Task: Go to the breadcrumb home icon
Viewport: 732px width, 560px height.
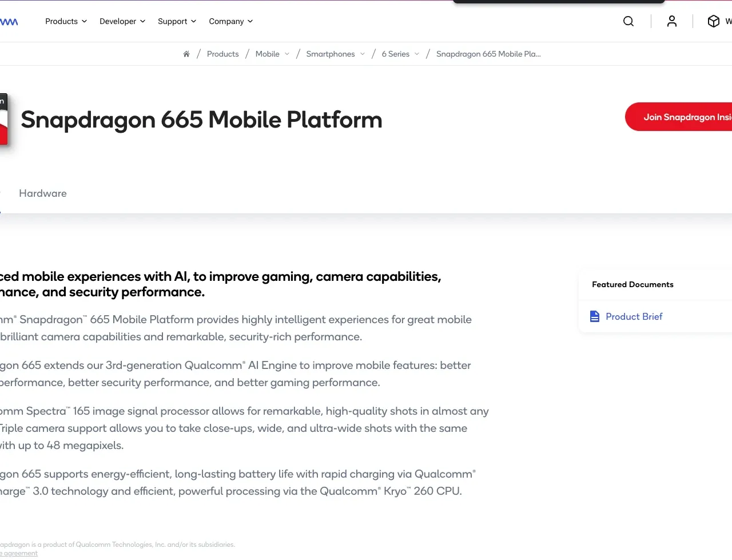Action: tap(186, 54)
